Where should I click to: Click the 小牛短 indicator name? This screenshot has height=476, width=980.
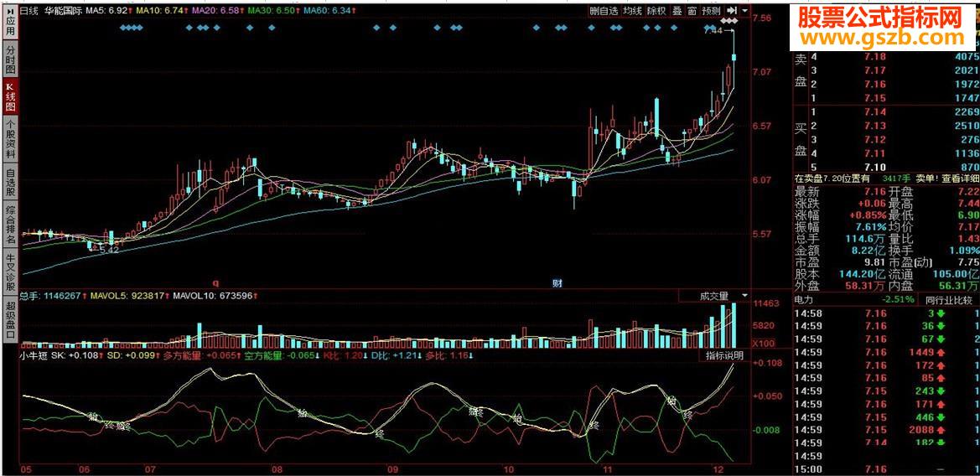[34, 356]
